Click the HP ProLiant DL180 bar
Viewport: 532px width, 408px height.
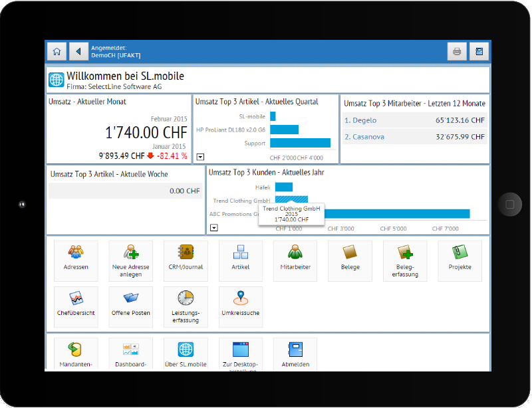[285, 130]
